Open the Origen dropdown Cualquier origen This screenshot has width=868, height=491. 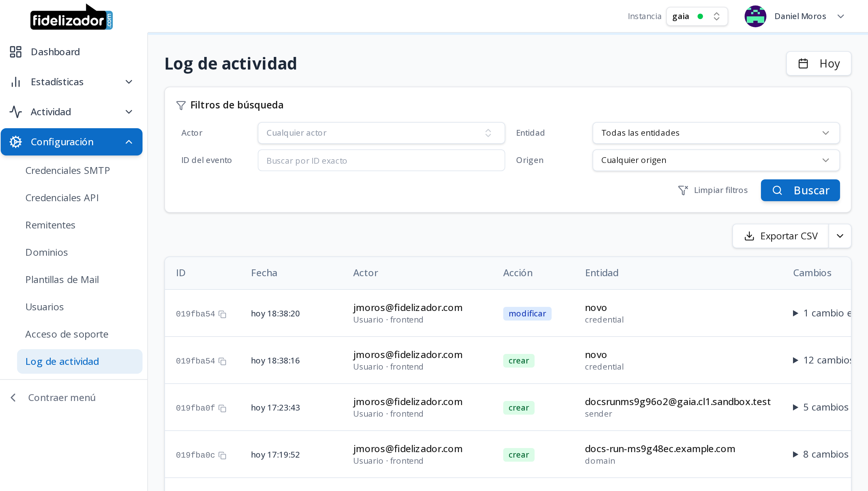point(716,160)
